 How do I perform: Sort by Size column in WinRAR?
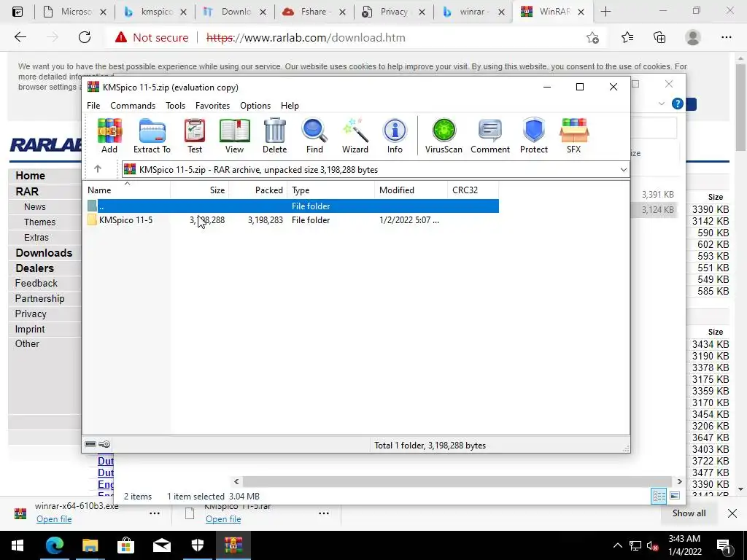200,190
